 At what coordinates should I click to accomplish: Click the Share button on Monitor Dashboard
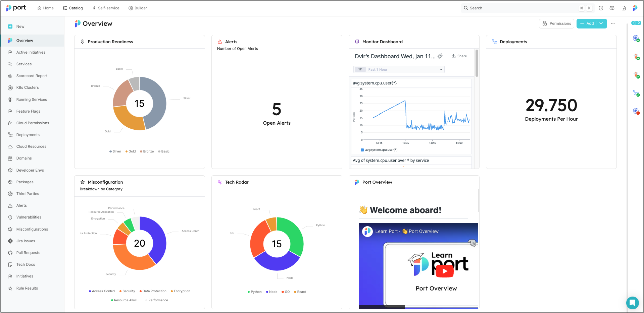[x=459, y=56]
